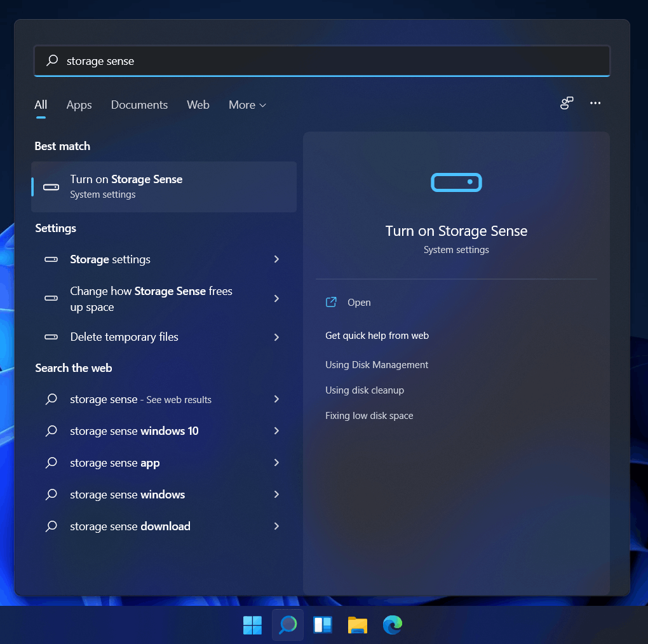Open the Turn on Storage Sense best match
Screen dimensions: 648x644
(164, 187)
